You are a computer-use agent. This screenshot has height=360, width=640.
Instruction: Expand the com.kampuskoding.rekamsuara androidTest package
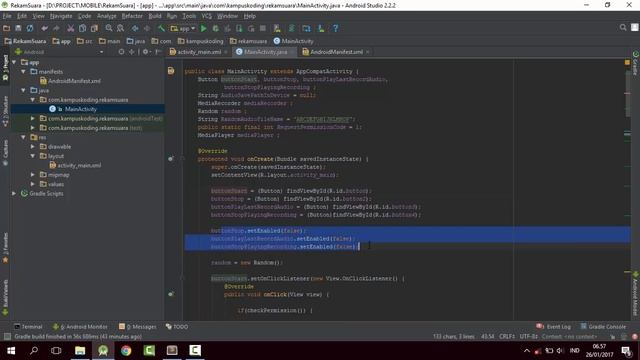[x=33, y=118]
